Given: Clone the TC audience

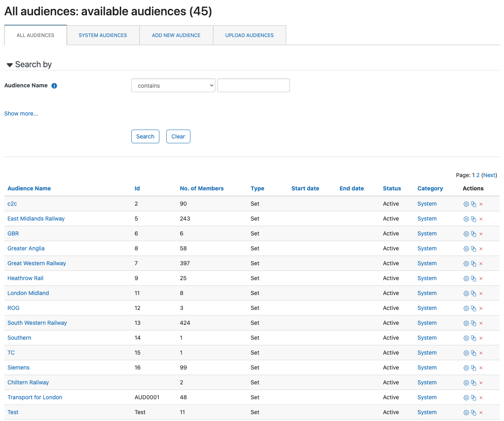Looking at the screenshot, I should point(474,353).
